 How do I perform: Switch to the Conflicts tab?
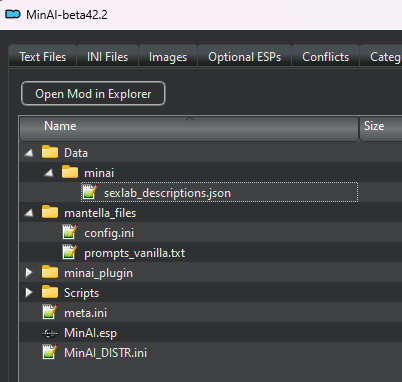click(x=325, y=57)
